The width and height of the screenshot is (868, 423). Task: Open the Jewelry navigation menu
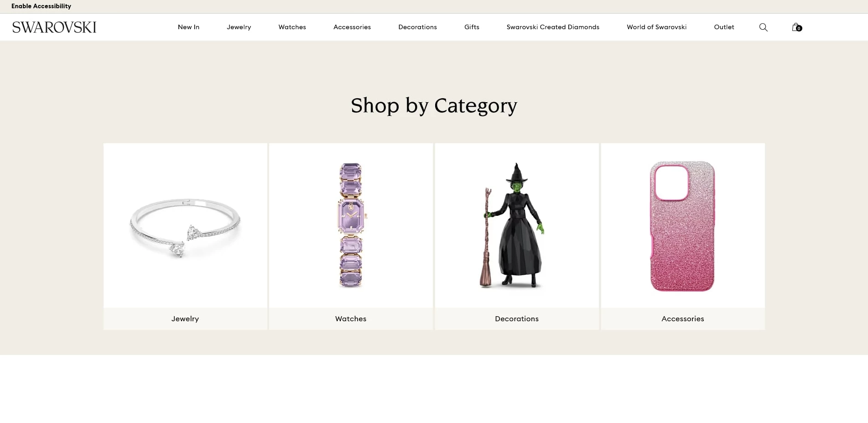point(239,27)
